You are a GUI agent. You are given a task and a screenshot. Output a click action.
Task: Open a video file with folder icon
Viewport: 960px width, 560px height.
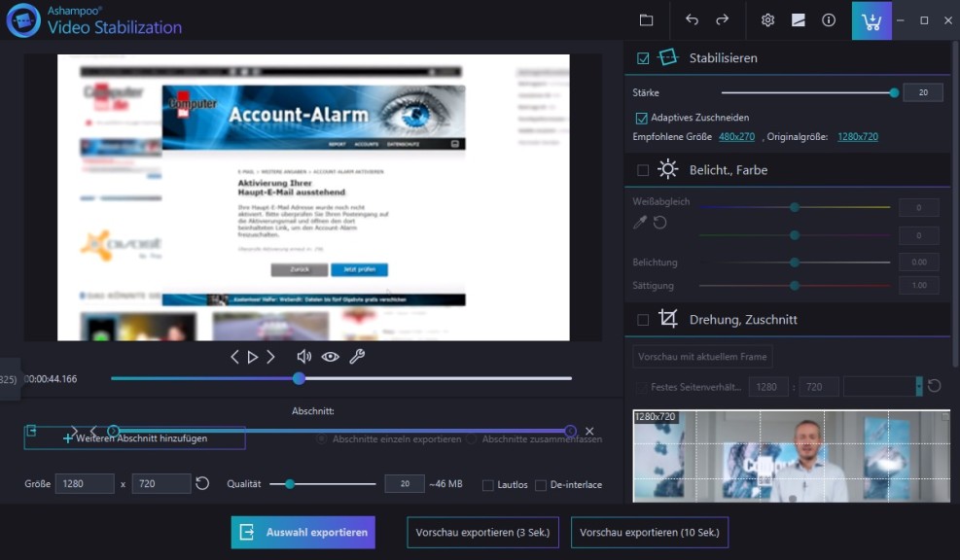point(646,20)
